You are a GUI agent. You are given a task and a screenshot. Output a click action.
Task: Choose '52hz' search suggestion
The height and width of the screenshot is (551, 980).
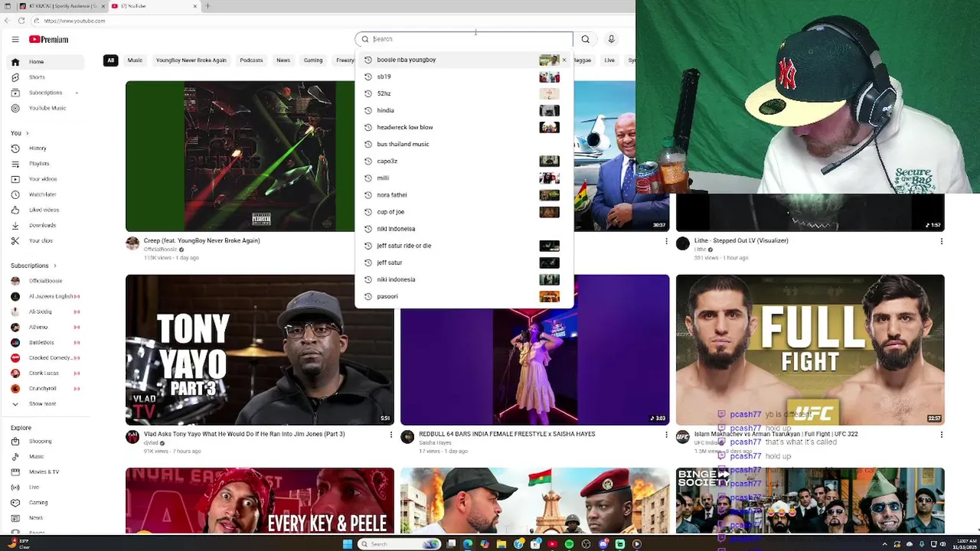coord(463,93)
